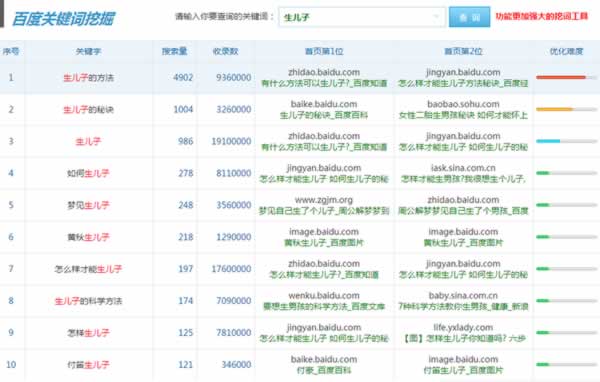Select the keyword 生儿子 in row 3
Viewport: 600px width, 382px height.
[x=88, y=142]
